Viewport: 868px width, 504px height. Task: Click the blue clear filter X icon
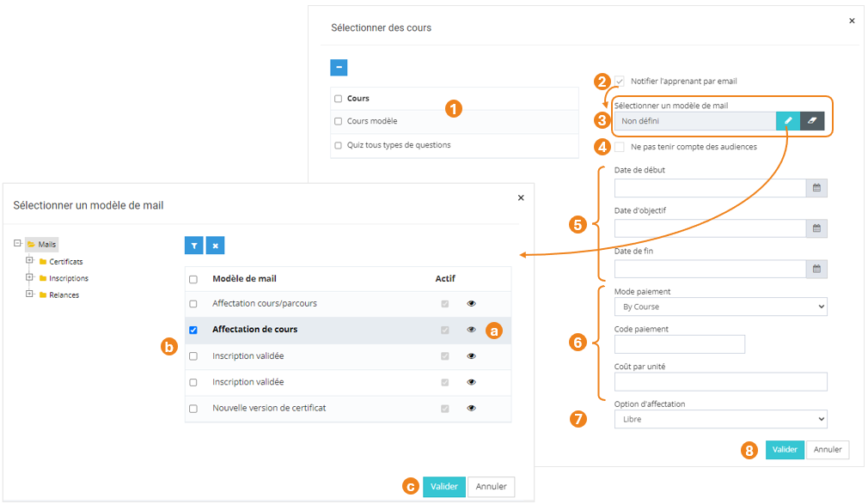[x=215, y=246]
